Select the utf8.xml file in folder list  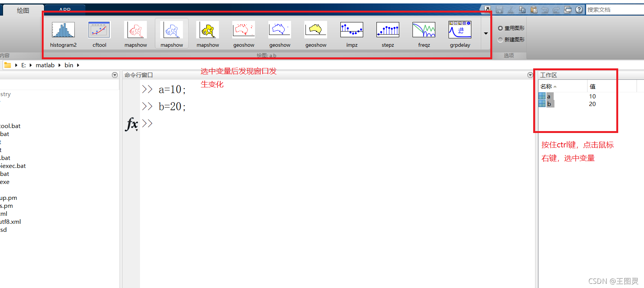coord(11,222)
